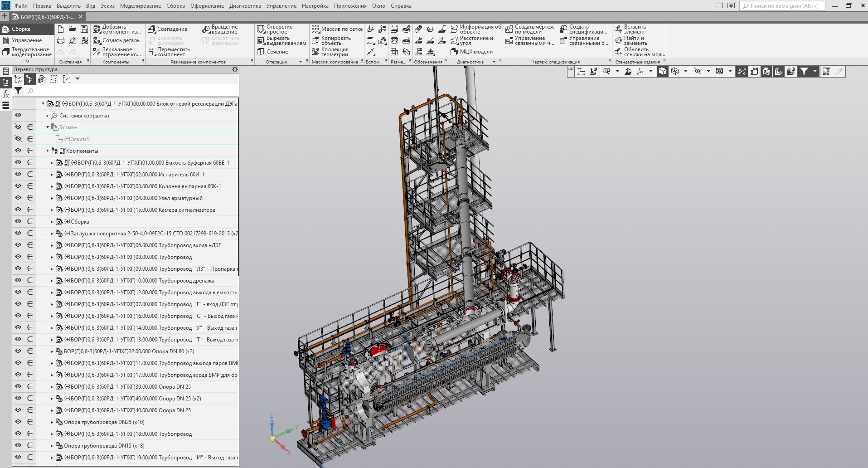The width and height of the screenshot is (868, 468).
Task: Expand 'Колонна выпарная 60К-1' tree node
Action: [x=52, y=186]
